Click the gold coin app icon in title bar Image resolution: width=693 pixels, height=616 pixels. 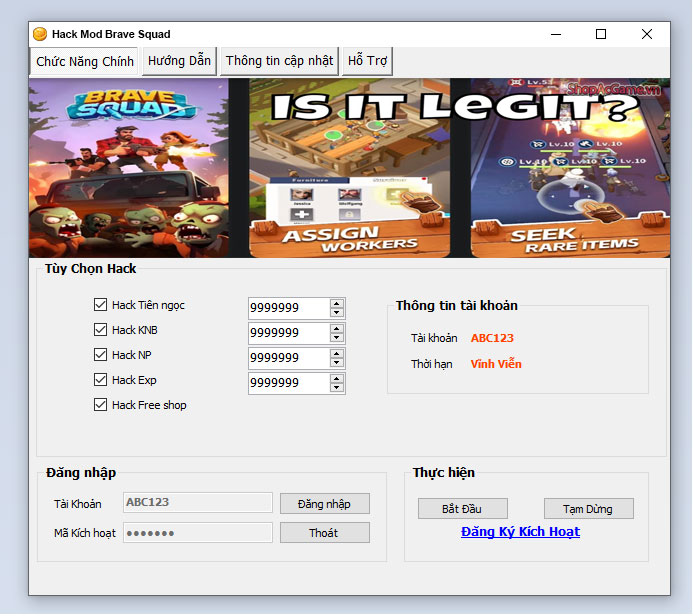tap(40, 34)
